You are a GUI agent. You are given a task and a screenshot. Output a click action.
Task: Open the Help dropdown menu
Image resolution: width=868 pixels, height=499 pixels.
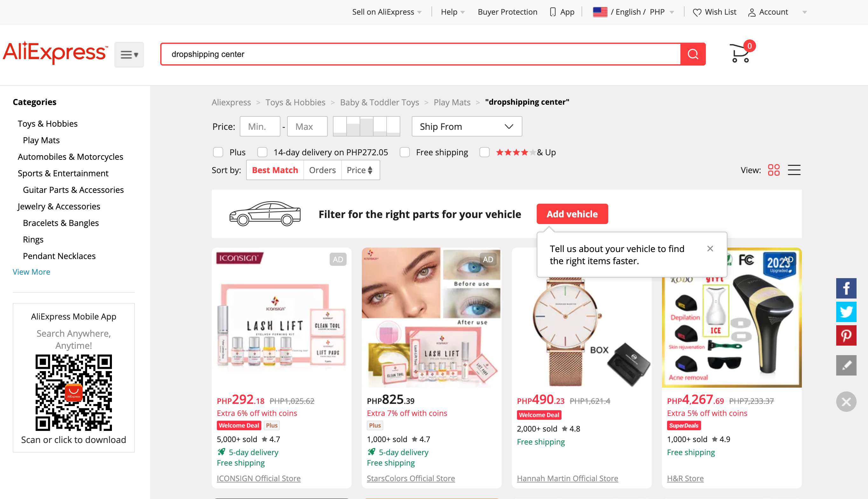[452, 12]
